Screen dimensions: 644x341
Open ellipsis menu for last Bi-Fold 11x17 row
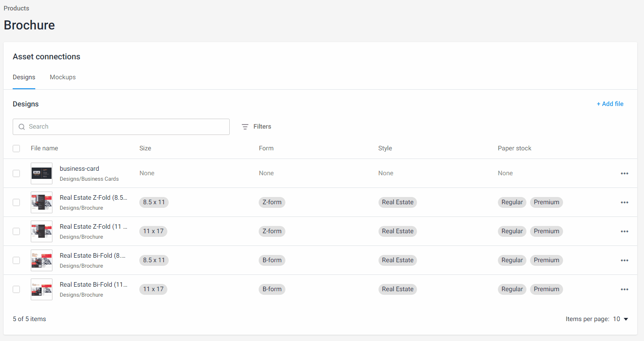tap(624, 289)
